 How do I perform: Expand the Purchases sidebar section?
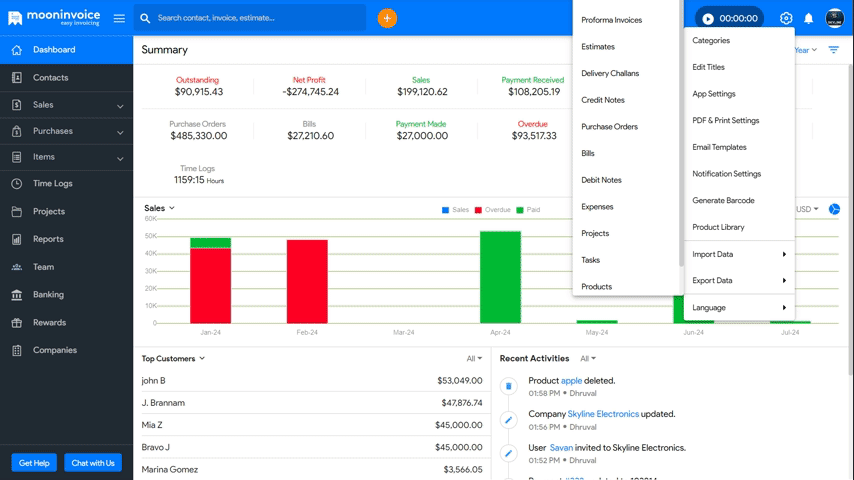(120, 132)
